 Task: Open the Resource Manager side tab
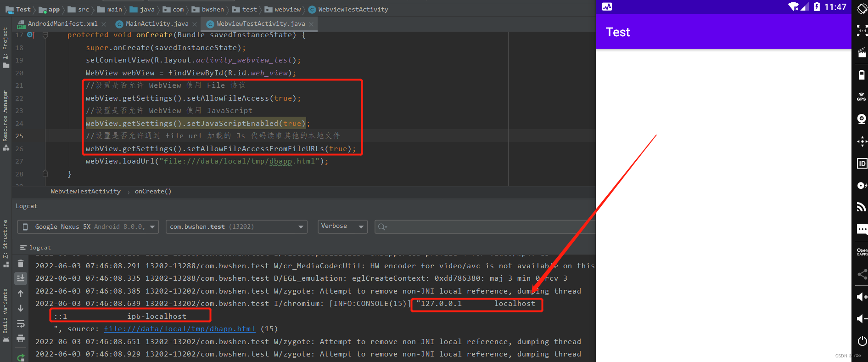[6, 120]
